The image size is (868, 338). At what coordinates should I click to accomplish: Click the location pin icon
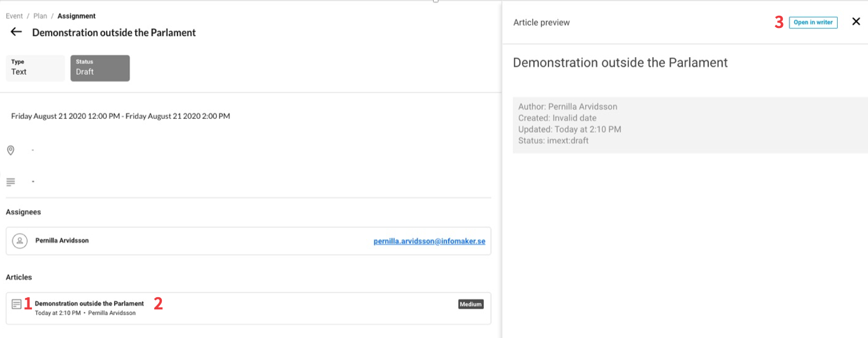pos(10,150)
